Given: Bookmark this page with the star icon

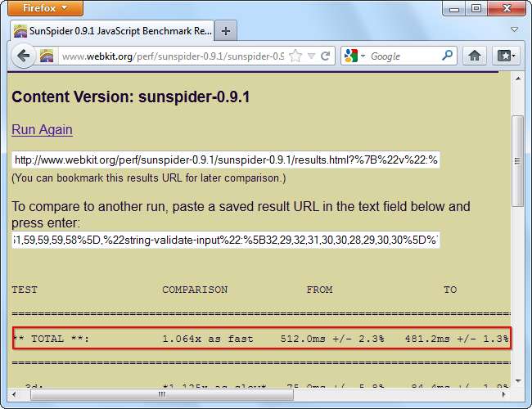Looking at the screenshot, I should [x=295, y=56].
